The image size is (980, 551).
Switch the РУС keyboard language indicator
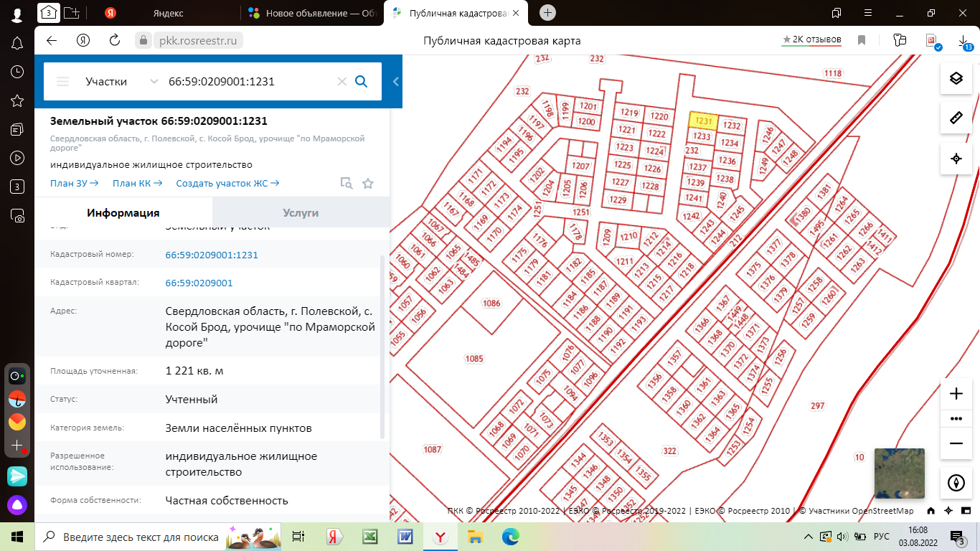(x=881, y=537)
